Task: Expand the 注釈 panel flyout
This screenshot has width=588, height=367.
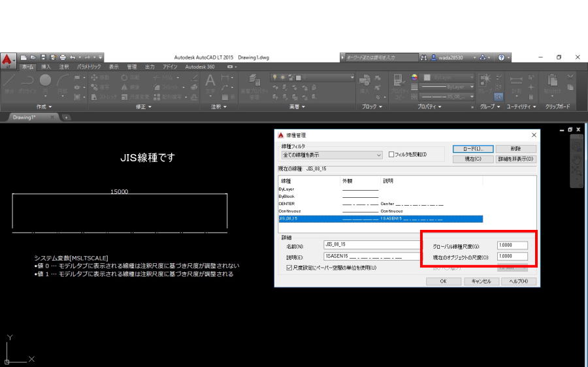Action: coord(219,107)
